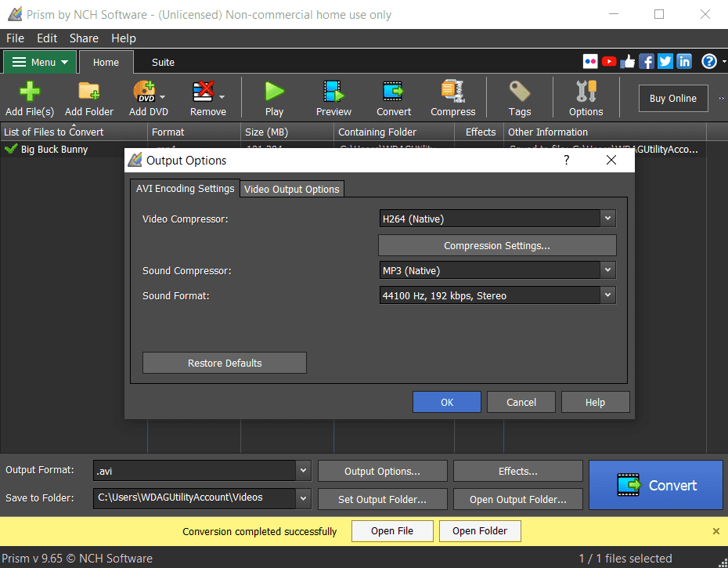Screen dimensions: 728x568
Task: Close the Output Options dialog
Action: [611, 161]
